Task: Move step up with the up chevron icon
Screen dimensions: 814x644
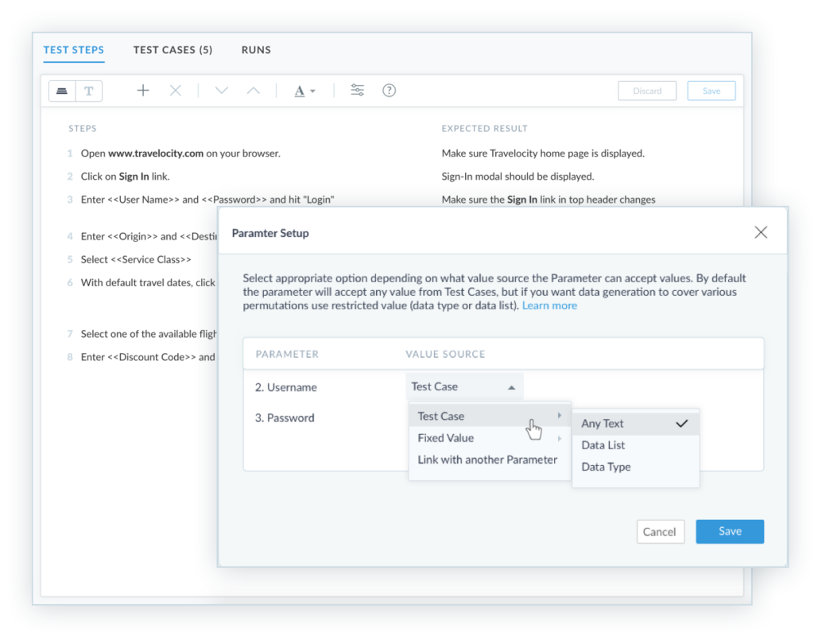Action: click(253, 90)
